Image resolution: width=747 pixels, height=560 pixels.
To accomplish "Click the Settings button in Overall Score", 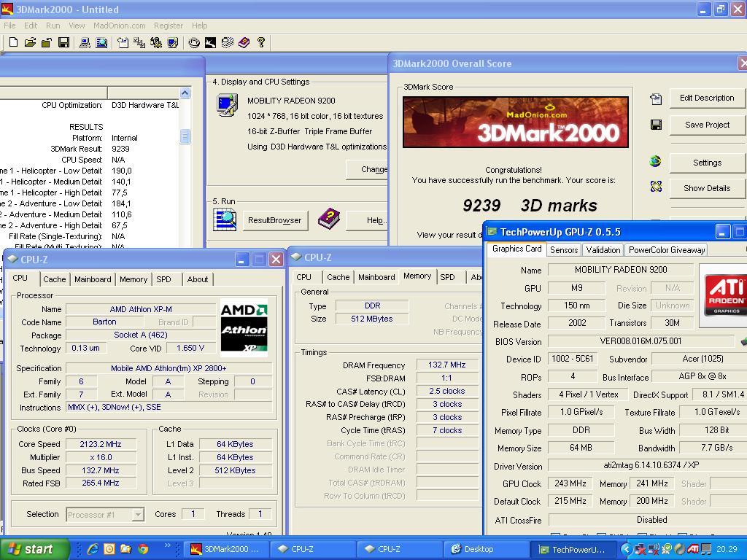I will coord(707,163).
